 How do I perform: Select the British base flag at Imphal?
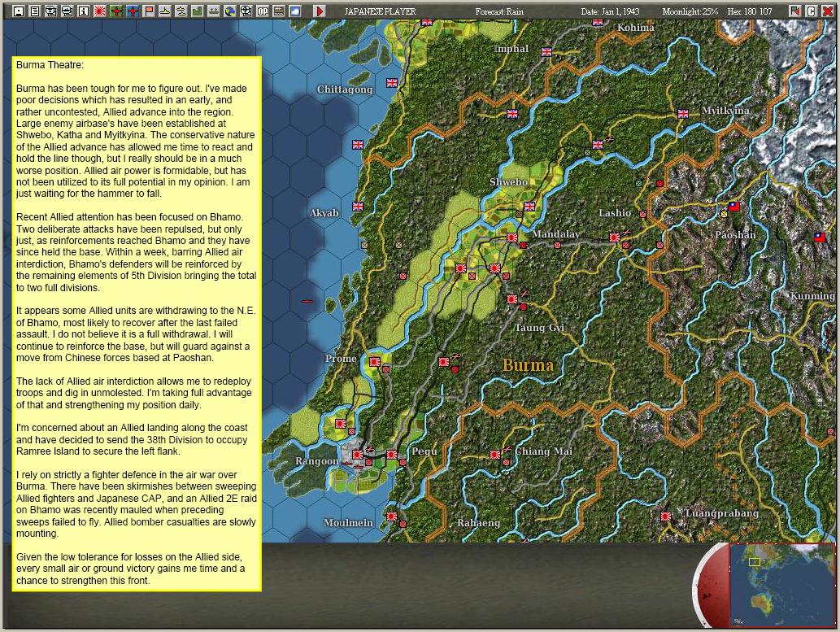pyautogui.click(x=546, y=52)
